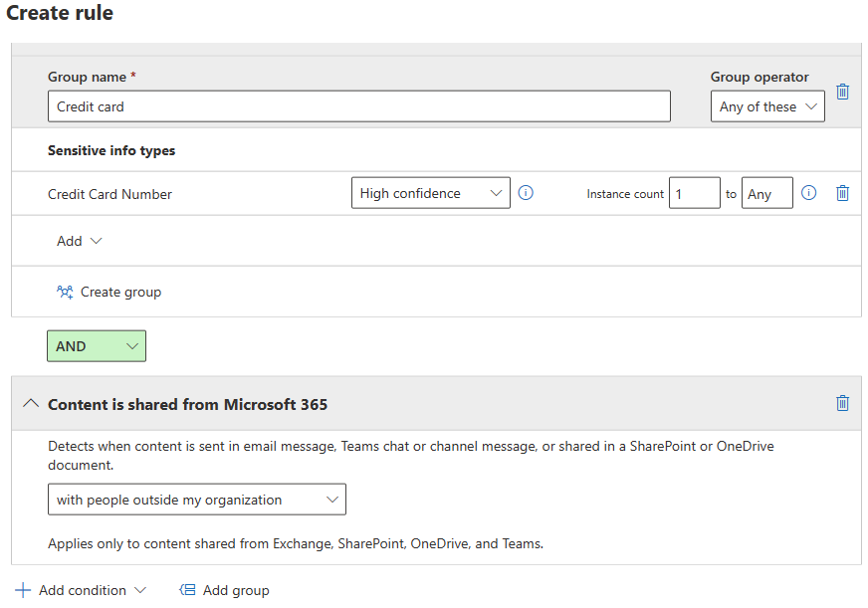868x608 pixels.
Task: Click the Create group icon
Action: 66,293
